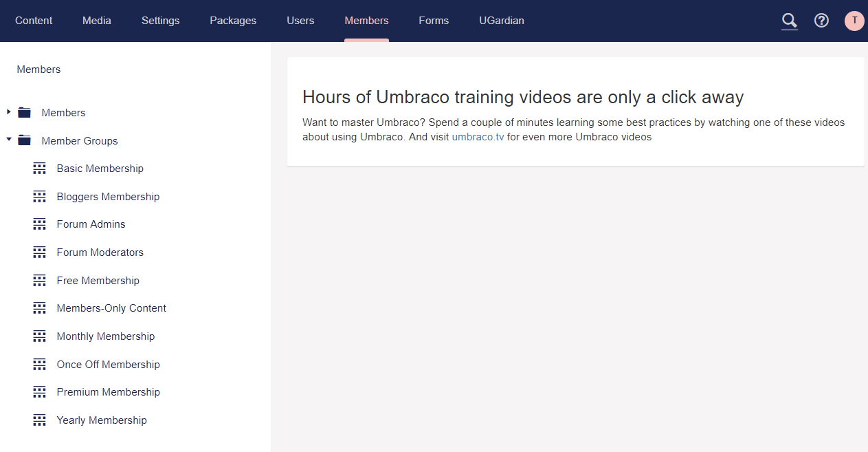Select the Monthly Membership group

point(106,336)
